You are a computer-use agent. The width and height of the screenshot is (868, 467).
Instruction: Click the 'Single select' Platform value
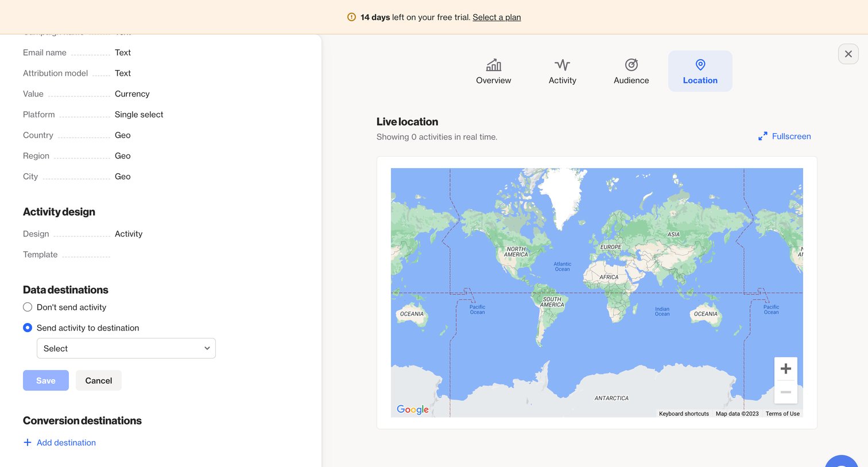point(139,114)
